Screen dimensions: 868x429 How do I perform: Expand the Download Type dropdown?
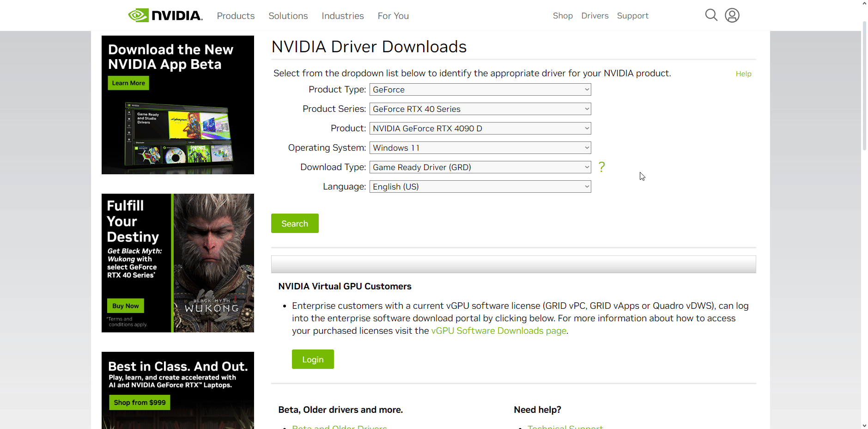(480, 167)
